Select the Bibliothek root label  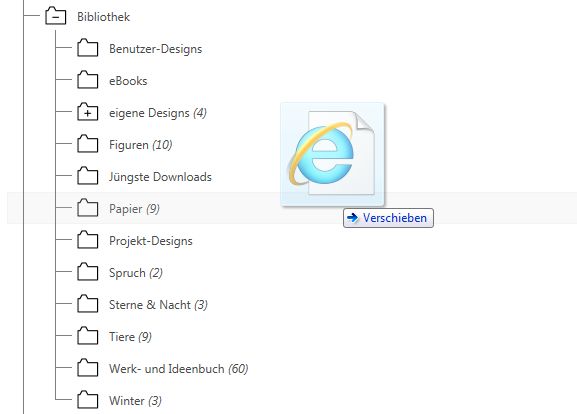click(103, 17)
